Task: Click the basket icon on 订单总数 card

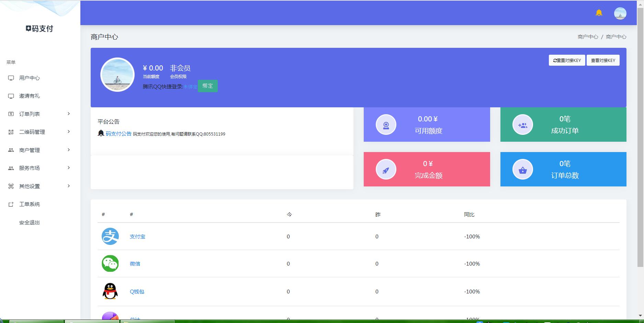Action: tap(522, 170)
